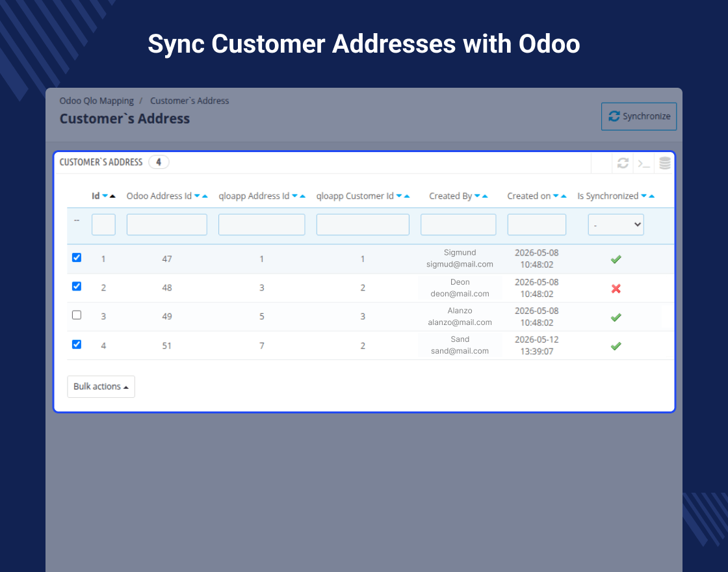
Task: Click green check for Sand row
Action: [x=616, y=346]
